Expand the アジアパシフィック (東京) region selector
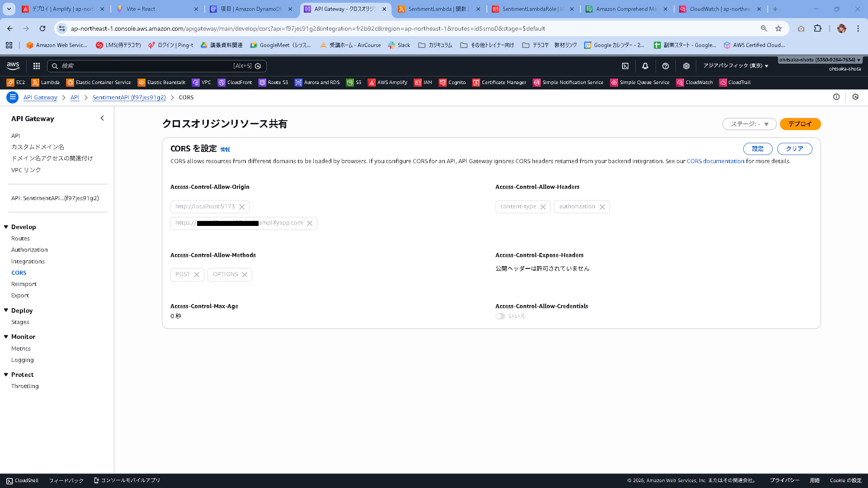The width and height of the screenshot is (868, 488). pos(736,66)
